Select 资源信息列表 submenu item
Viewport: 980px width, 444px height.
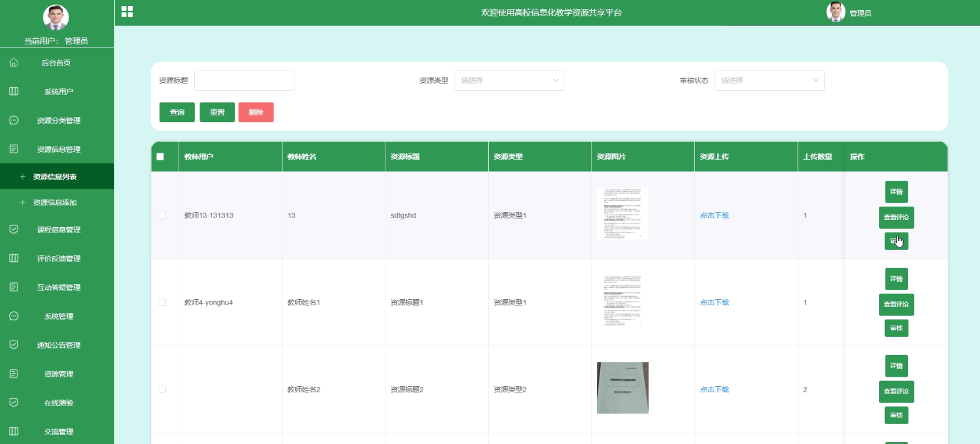57,177
